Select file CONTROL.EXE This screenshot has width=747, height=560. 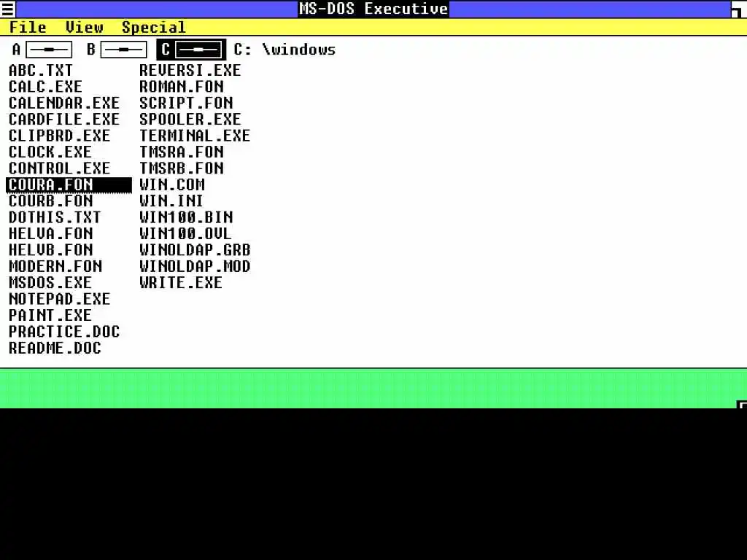[x=60, y=168]
